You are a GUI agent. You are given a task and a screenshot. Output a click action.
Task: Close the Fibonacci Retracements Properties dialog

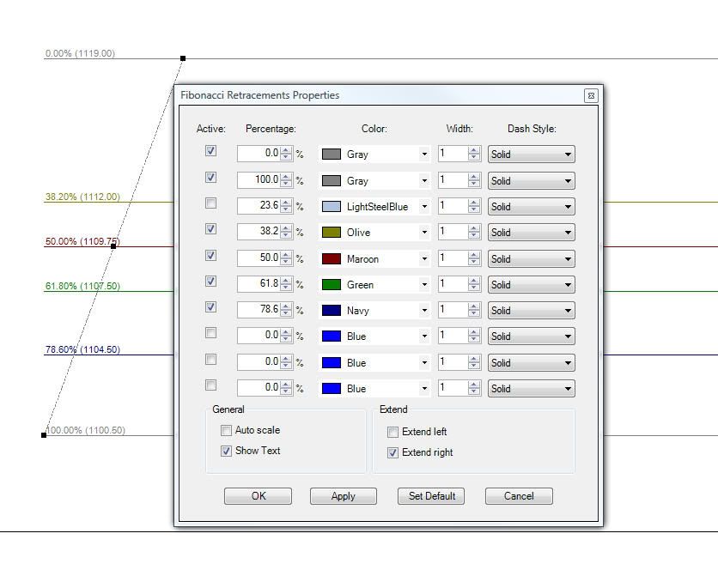(x=591, y=96)
